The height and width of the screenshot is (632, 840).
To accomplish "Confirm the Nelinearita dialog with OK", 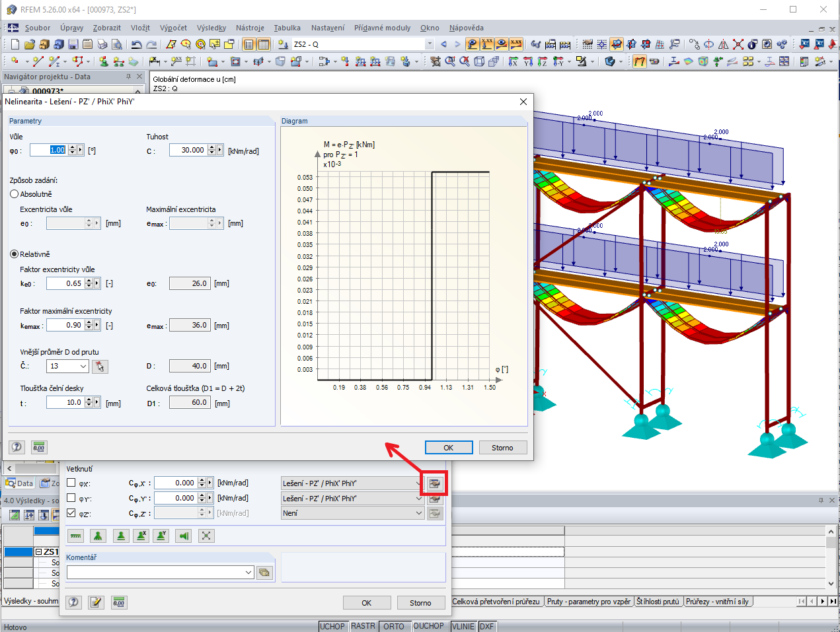I will 449,448.
